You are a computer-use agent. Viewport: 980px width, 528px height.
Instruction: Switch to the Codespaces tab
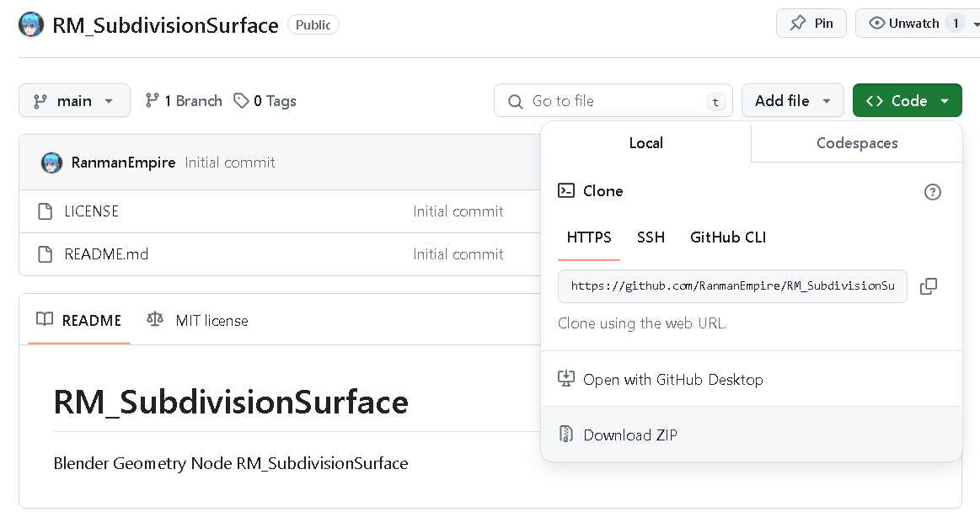(857, 143)
